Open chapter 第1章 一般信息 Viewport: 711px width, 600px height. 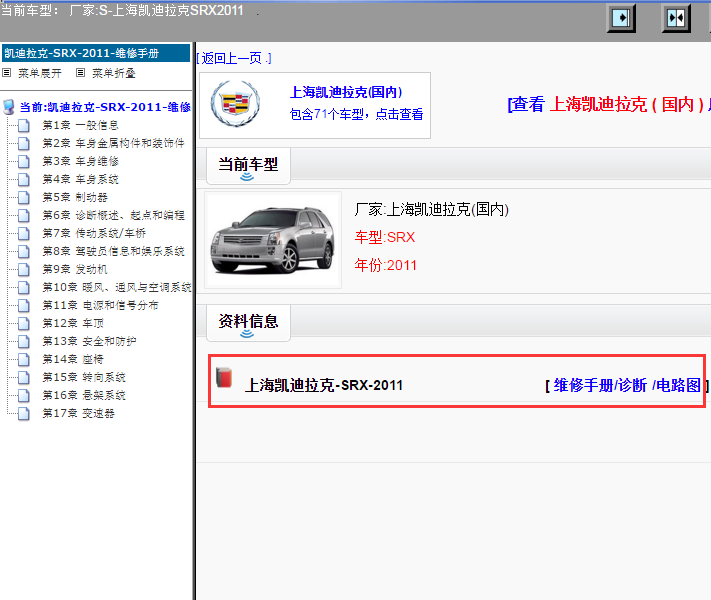(80, 125)
